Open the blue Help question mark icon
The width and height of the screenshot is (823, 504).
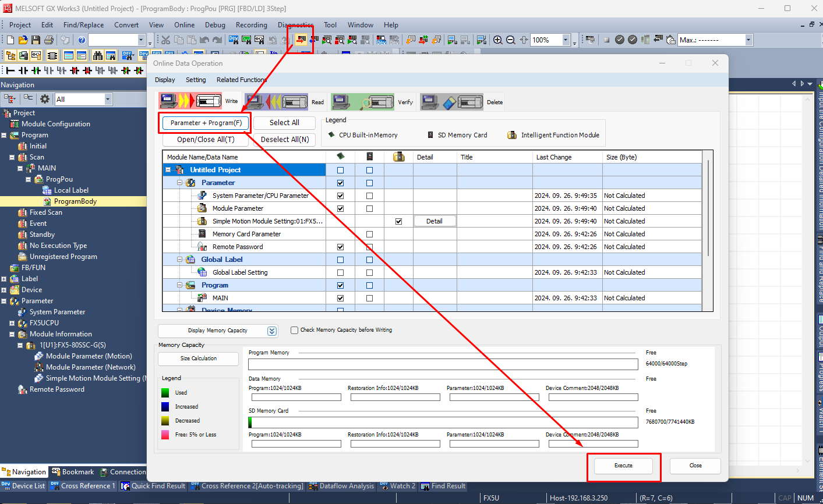(82, 40)
